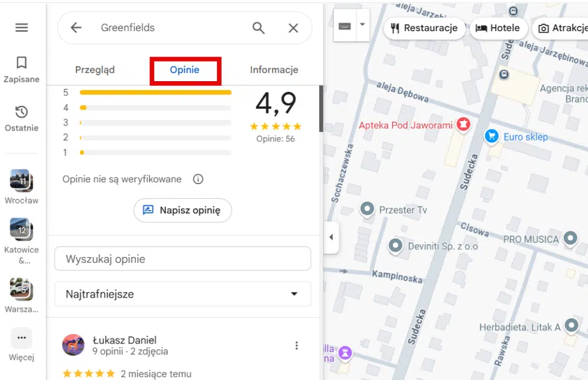Click the Hotele filter button

[499, 28]
